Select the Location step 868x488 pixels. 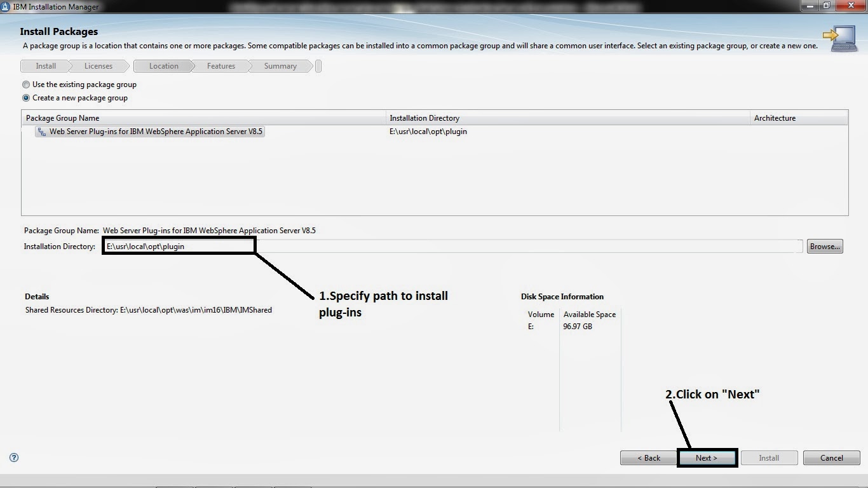[163, 65]
